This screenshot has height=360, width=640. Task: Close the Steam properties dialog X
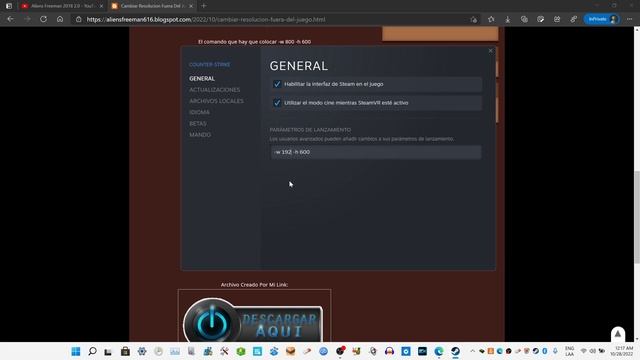(x=490, y=51)
